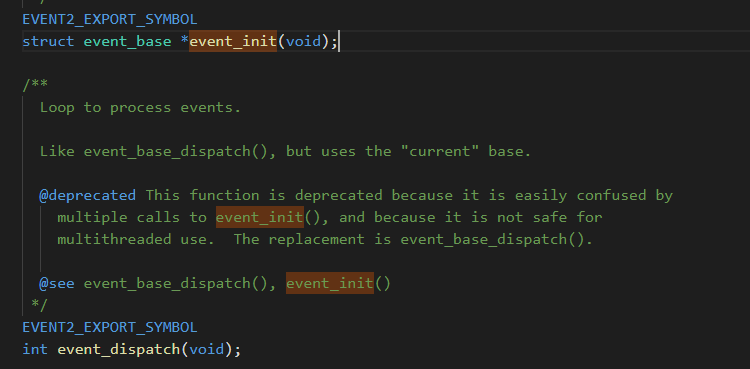This screenshot has width=750, height=369.
Task: Click the @deprecated tag
Action: tap(88, 195)
